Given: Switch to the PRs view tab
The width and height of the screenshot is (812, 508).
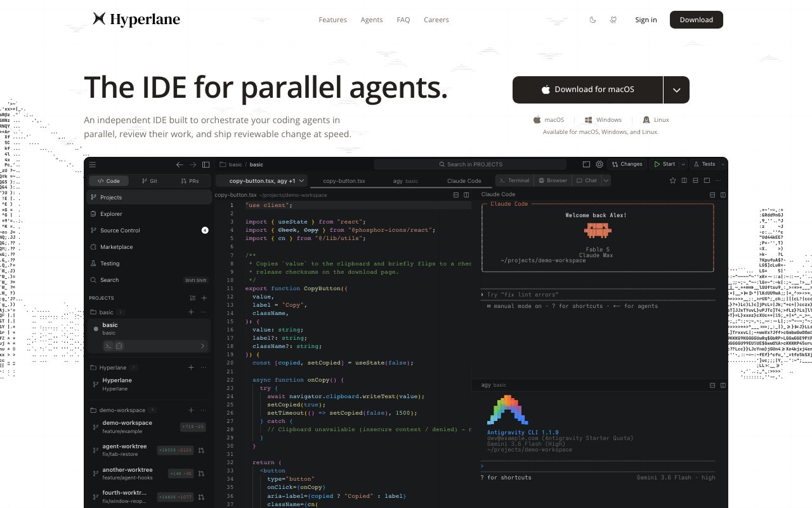Looking at the screenshot, I should [x=190, y=181].
